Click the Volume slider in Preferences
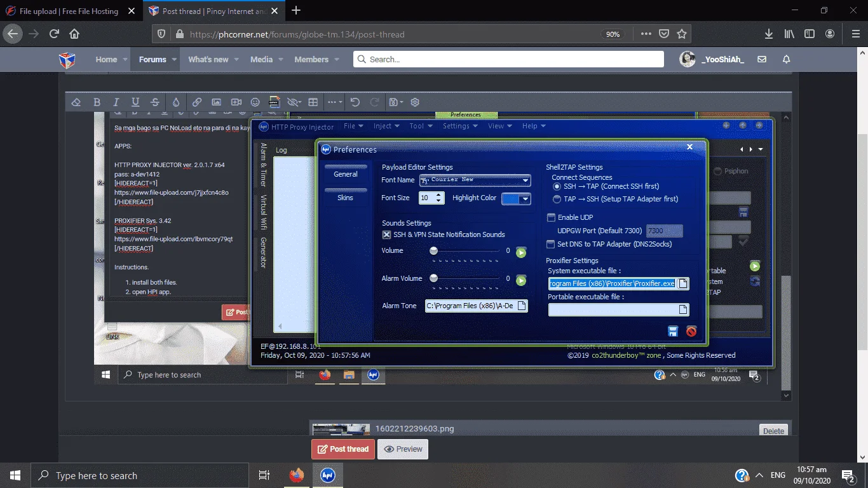Image resolution: width=868 pixels, height=488 pixels. 466,251
